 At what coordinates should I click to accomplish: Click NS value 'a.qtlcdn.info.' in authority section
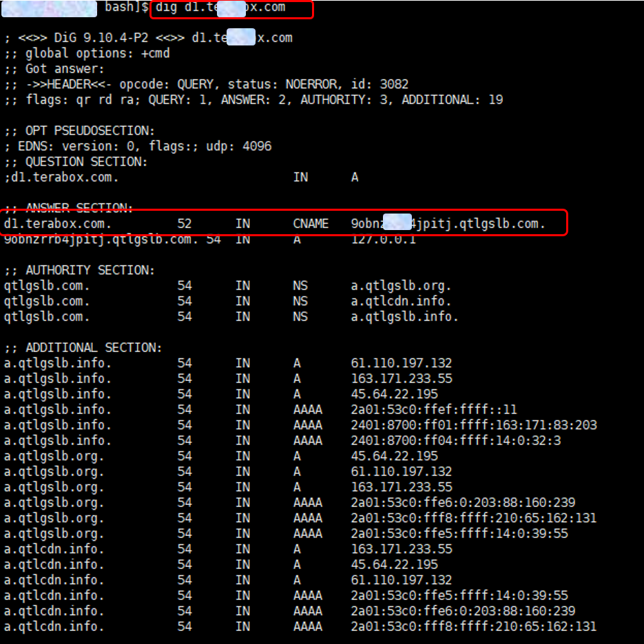[401, 302]
